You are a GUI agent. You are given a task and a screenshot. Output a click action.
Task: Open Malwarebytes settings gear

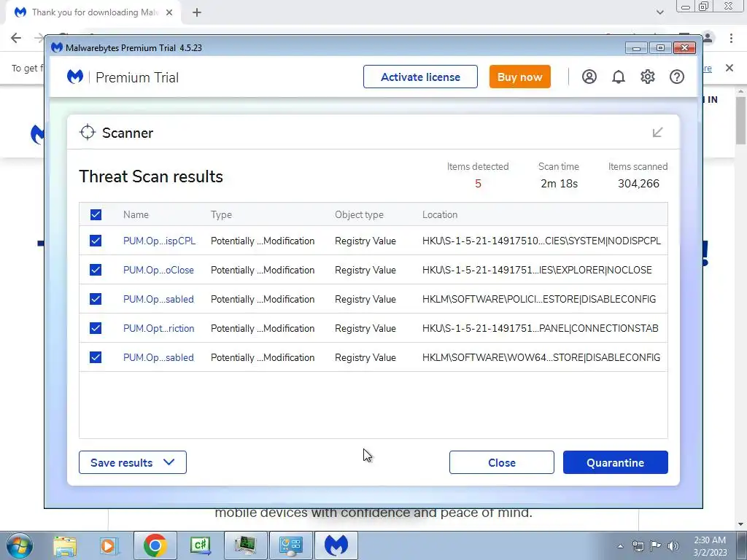pyautogui.click(x=648, y=77)
